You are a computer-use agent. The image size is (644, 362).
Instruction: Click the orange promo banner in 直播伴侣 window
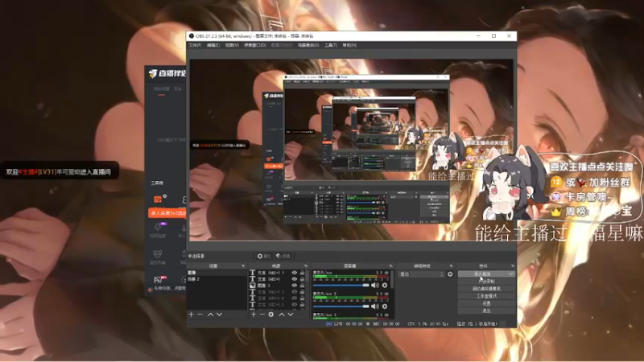click(x=167, y=213)
